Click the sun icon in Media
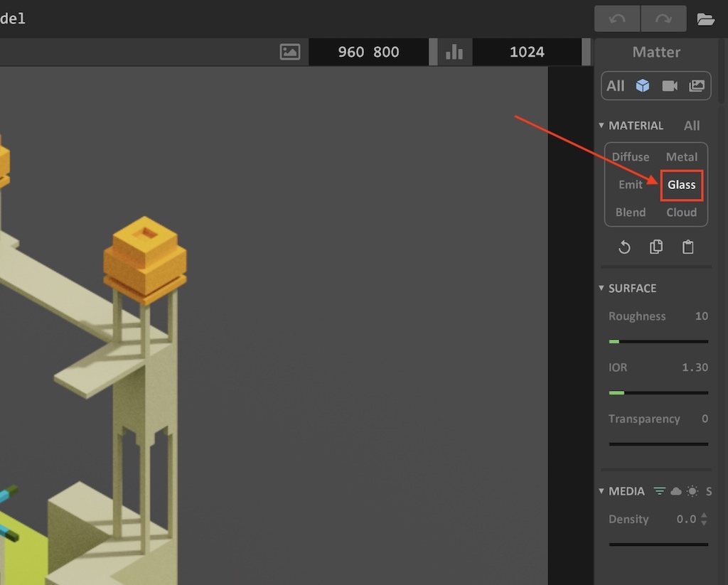This screenshot has height=585, width=728. [692, 491]
